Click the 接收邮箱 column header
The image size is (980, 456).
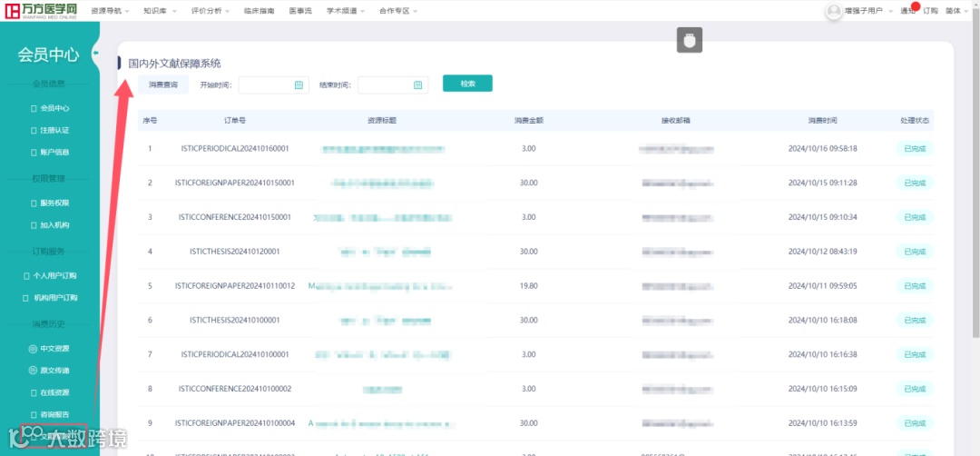676,120
